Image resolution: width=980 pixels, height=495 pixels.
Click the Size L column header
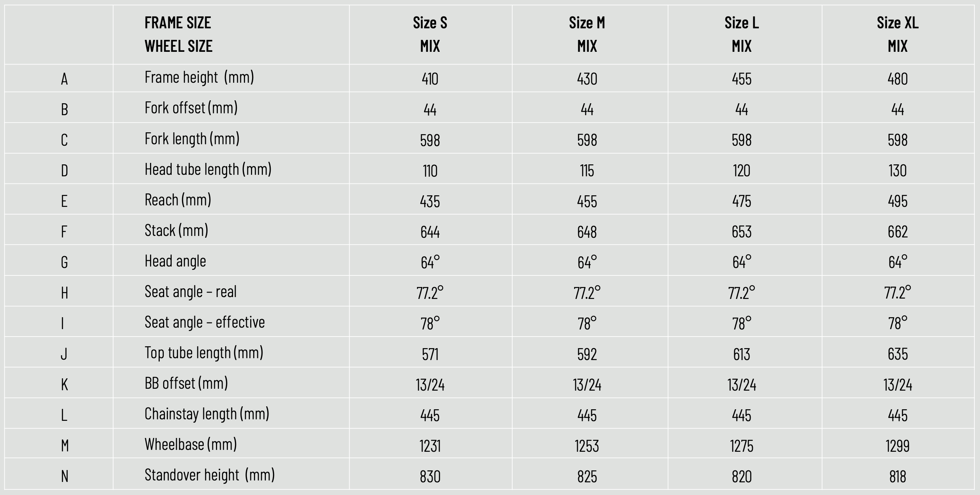[x=741, y=23]
